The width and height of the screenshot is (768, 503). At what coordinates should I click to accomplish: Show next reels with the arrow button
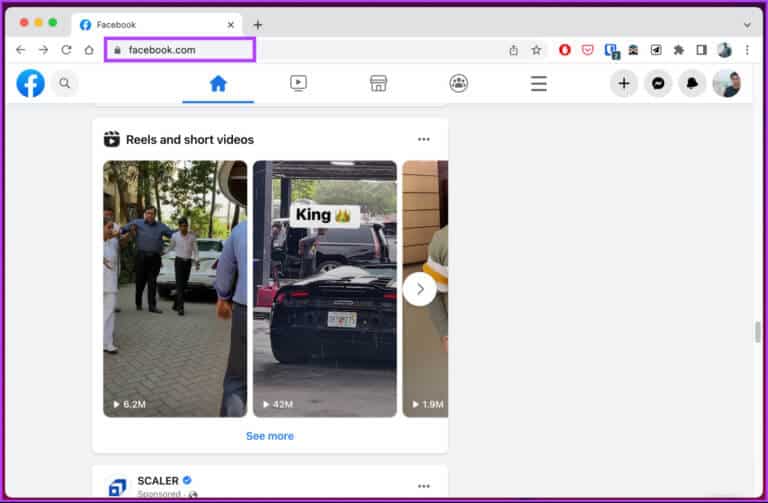point(420,289)
